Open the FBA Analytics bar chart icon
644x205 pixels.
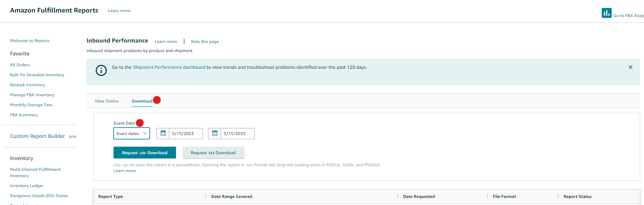click(607, 13)
